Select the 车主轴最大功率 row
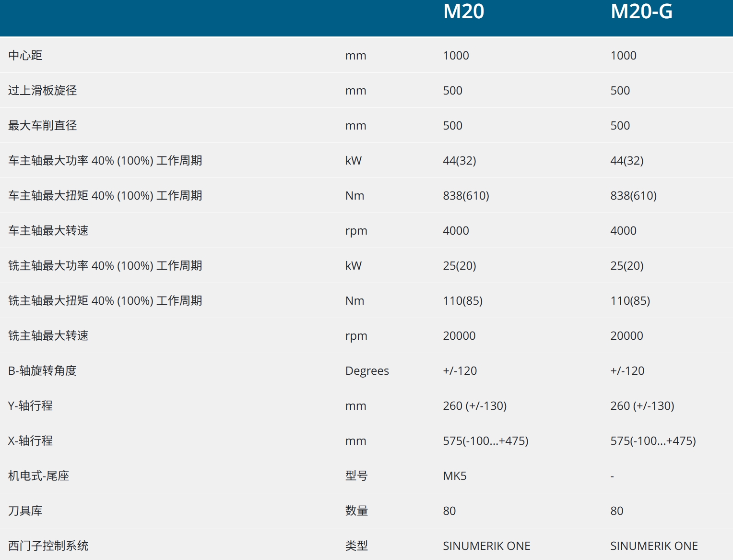 pos(105,160)
